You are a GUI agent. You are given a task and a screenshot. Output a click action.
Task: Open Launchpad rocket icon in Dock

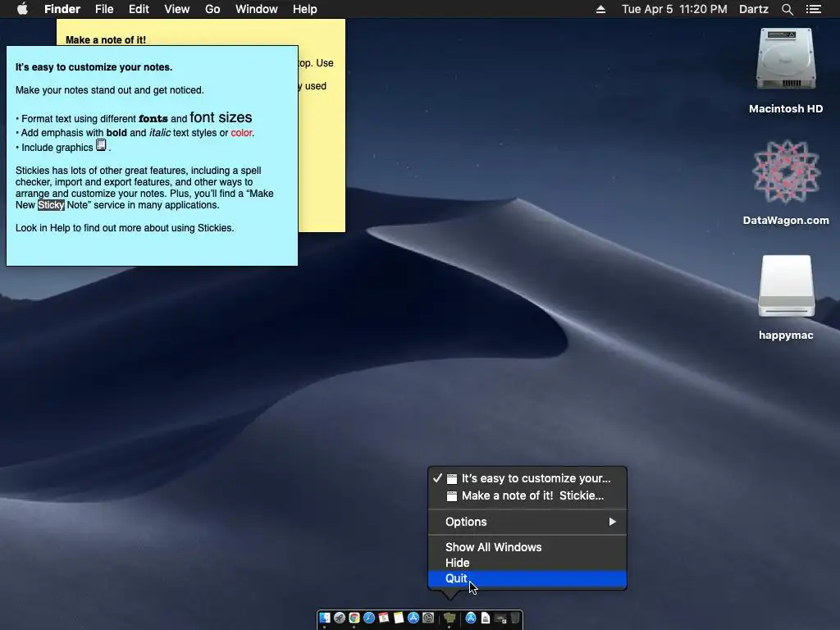(x=340, y=619)
